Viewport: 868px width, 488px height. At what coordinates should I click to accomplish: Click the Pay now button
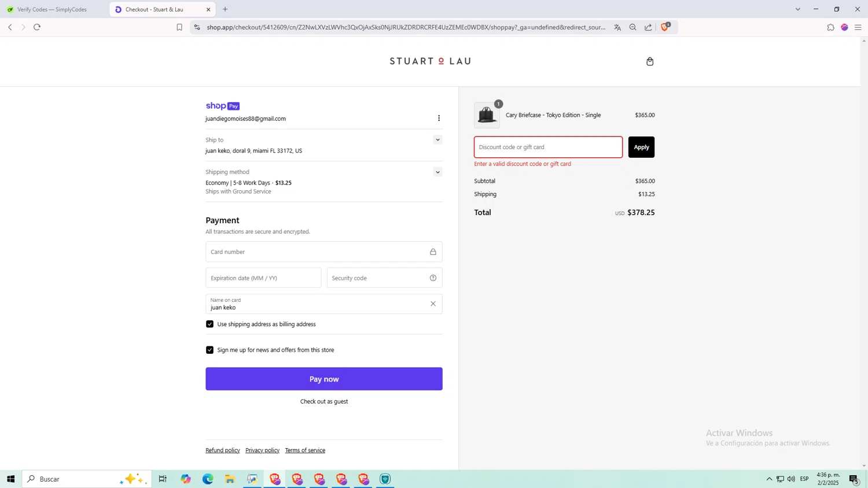[324, 379]
